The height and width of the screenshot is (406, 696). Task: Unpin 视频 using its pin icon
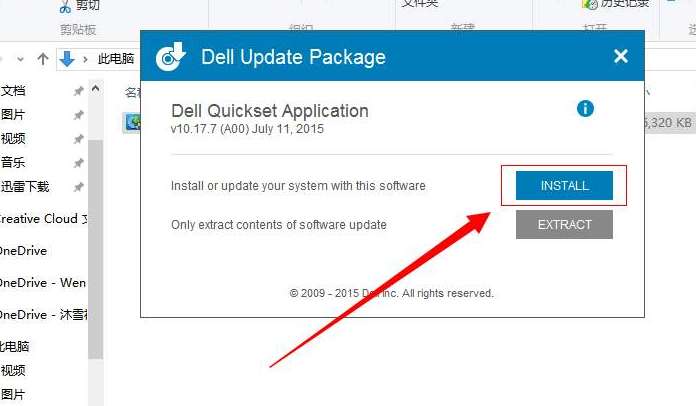[x=79, y=139]
